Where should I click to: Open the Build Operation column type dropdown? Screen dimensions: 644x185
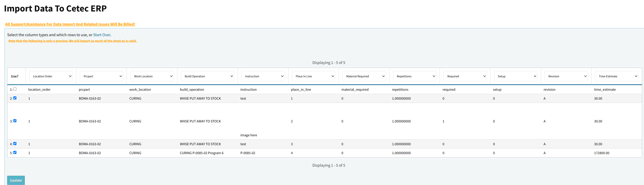(207, 76)
